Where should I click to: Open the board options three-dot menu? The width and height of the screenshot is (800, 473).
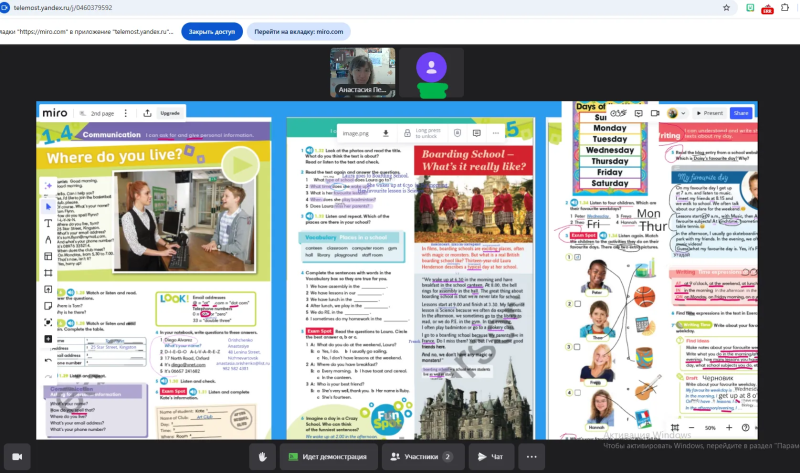126,113
